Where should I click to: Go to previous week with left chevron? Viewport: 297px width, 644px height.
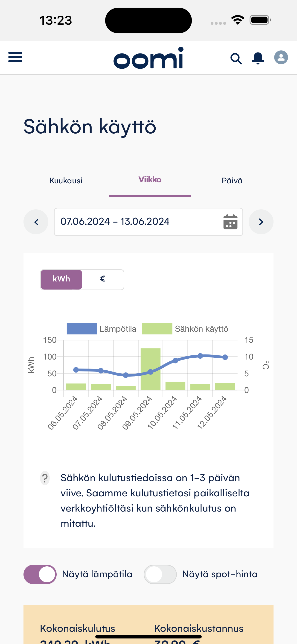pos(36,222)
